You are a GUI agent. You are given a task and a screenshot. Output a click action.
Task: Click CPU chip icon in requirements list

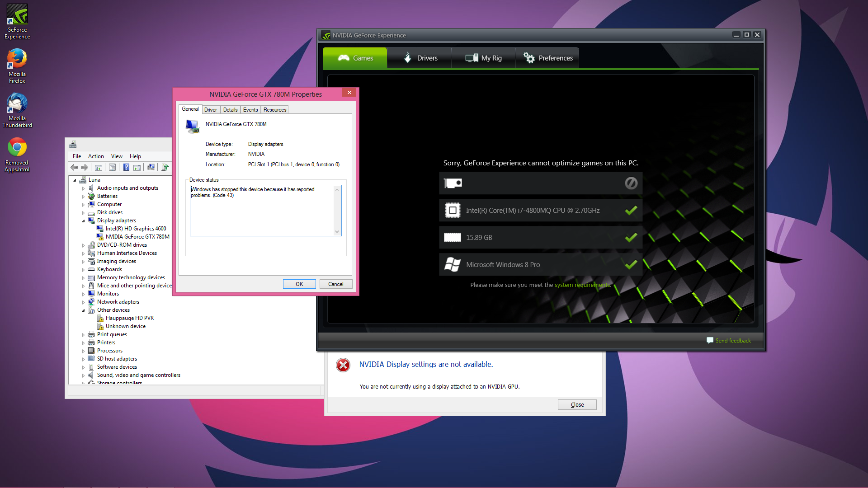tap(453, 210)
